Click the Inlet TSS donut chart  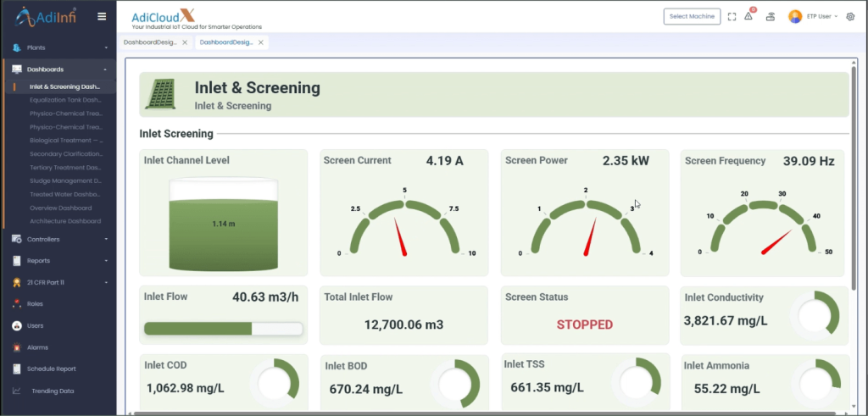(x=636, y=382)
